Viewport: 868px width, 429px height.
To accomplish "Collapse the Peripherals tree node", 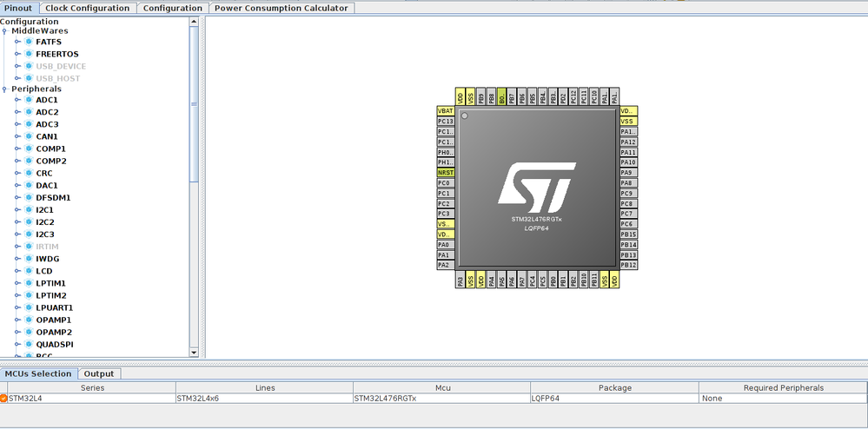I will [x=4, y=89].
